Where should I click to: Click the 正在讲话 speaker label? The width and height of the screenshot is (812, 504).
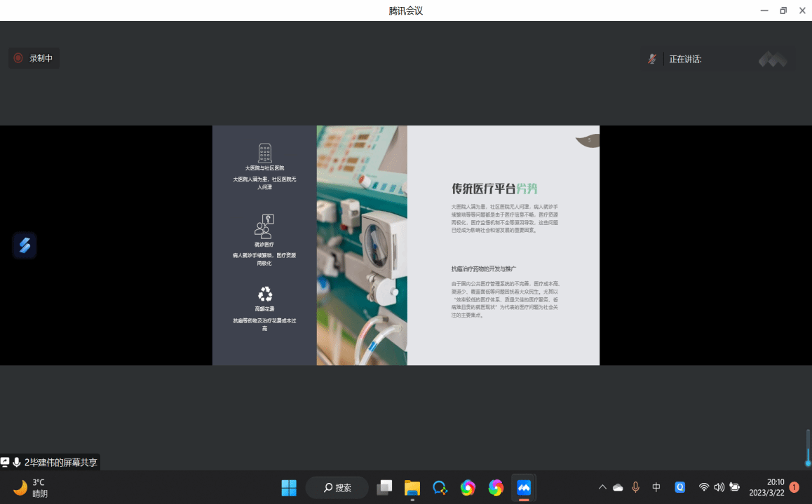point(685,59)
